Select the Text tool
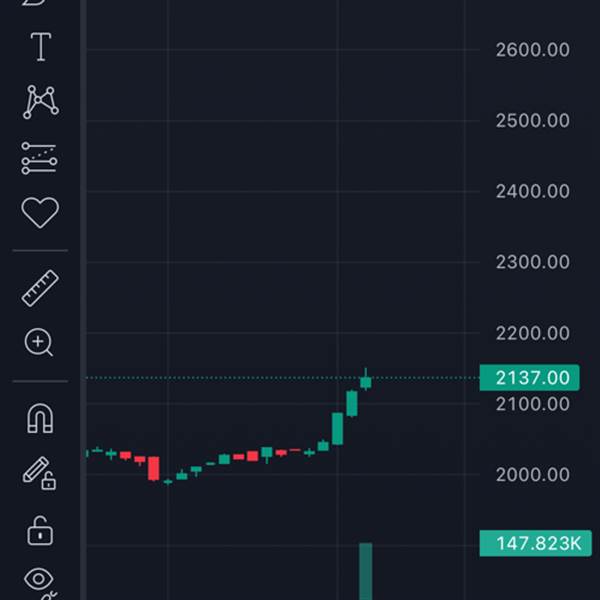The width and height of the screenshot is (600, 600). pyautogui.click(x=41, y=47)
